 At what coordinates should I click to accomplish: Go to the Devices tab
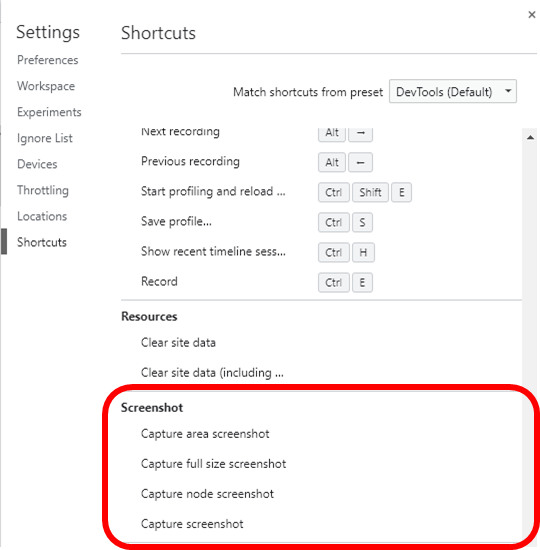pos(37,164)
